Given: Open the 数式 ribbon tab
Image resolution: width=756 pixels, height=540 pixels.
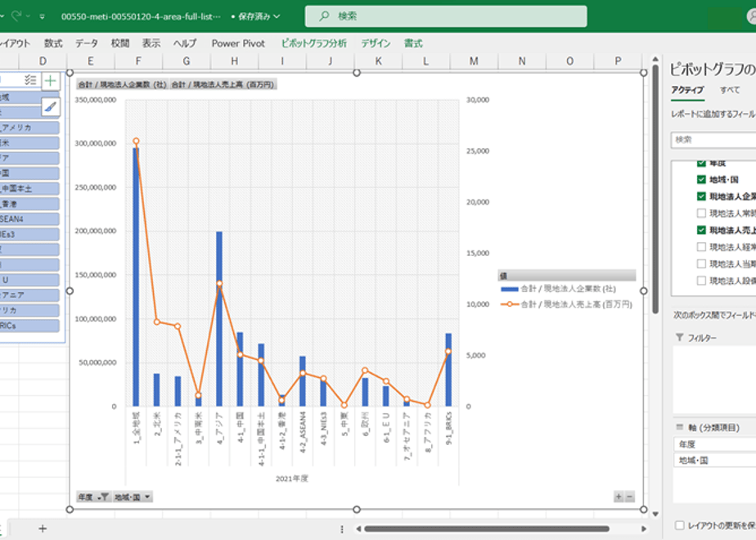Looking at the screenshot, I should click(53, 43).
